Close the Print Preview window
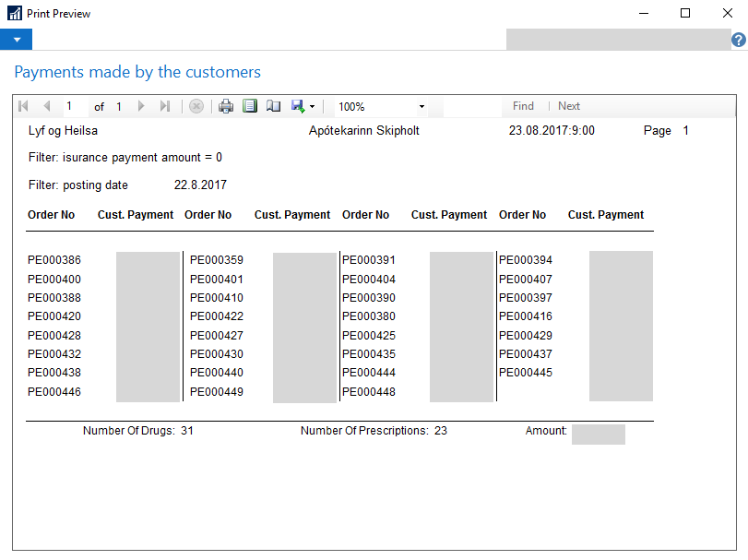Screen dimensions: 748x560 coord(727,14)
